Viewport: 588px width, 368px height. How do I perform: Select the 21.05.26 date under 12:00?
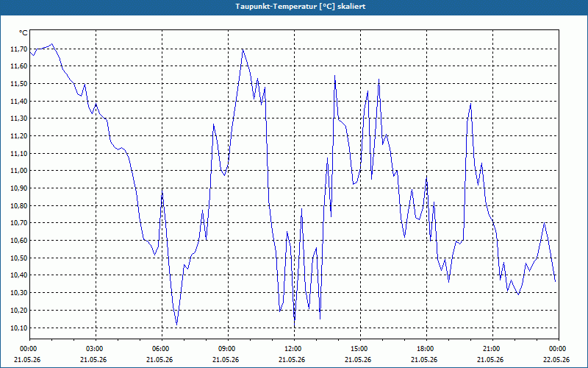292,359
